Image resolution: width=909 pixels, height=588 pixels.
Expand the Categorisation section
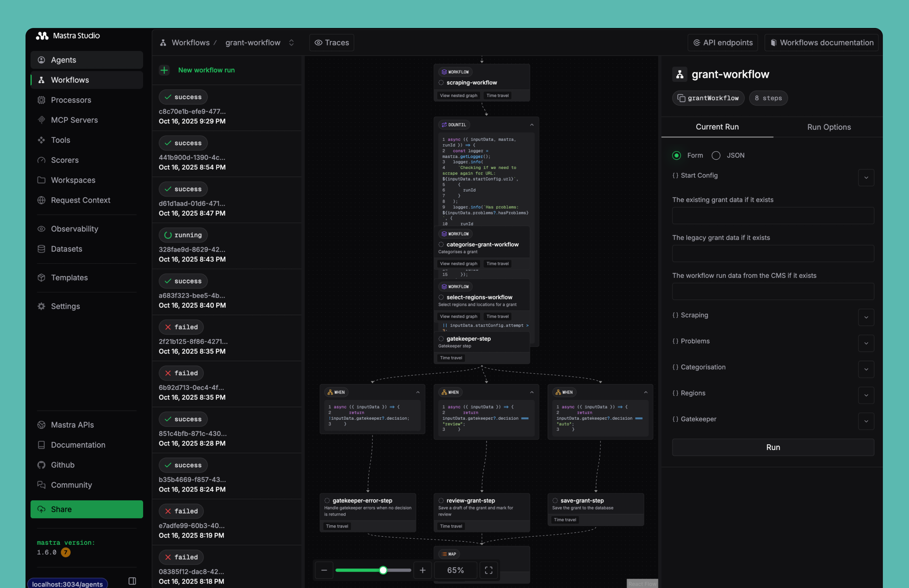pyautogui.click(x=866, y=369)
